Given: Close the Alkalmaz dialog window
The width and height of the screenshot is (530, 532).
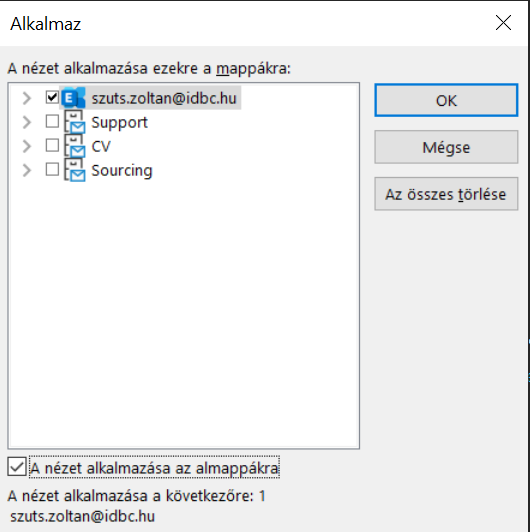Looking at the screenshot, I should (x=503, y=23).
